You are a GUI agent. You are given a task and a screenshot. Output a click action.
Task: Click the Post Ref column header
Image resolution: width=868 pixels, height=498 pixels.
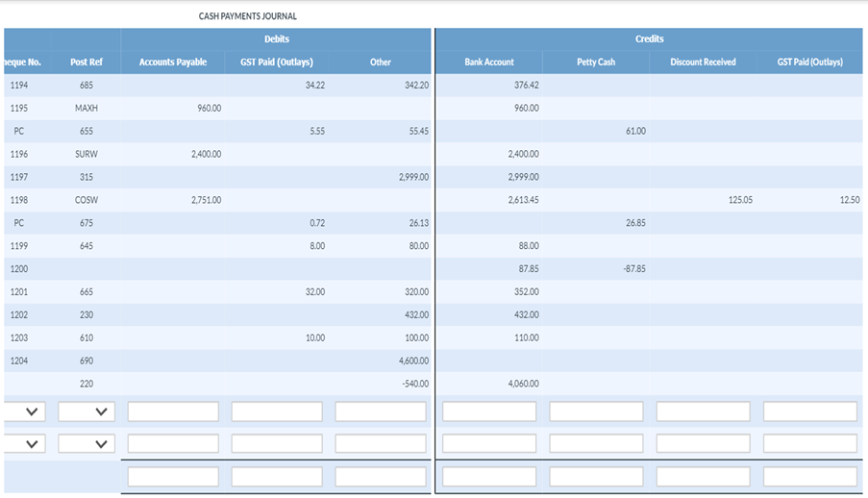pos(87,62)
